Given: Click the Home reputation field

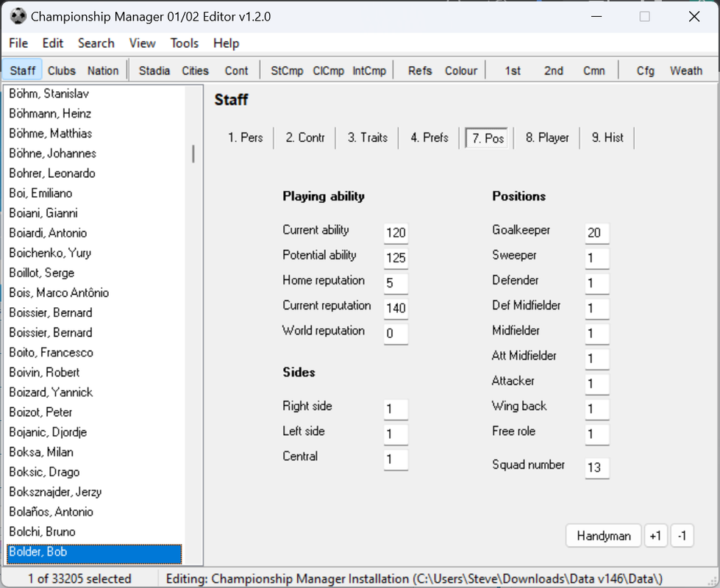Looking at the screenshot, I should click(396, 283).
